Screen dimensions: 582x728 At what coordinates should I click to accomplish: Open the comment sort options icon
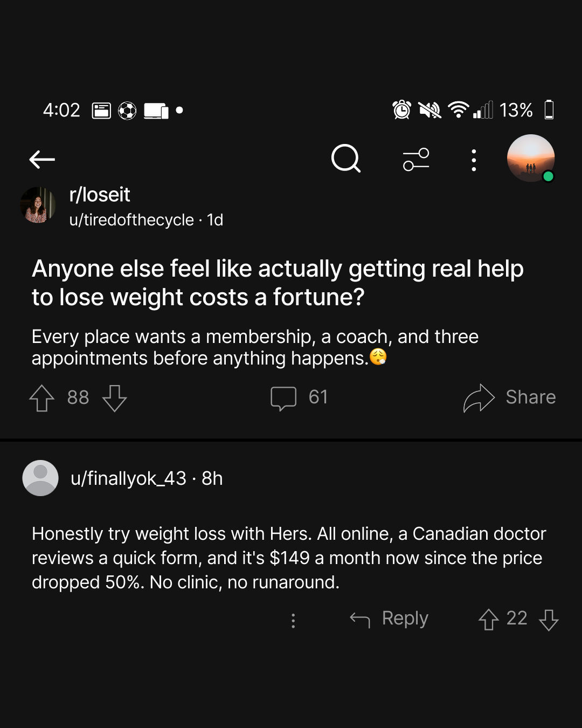coord(416,160)
